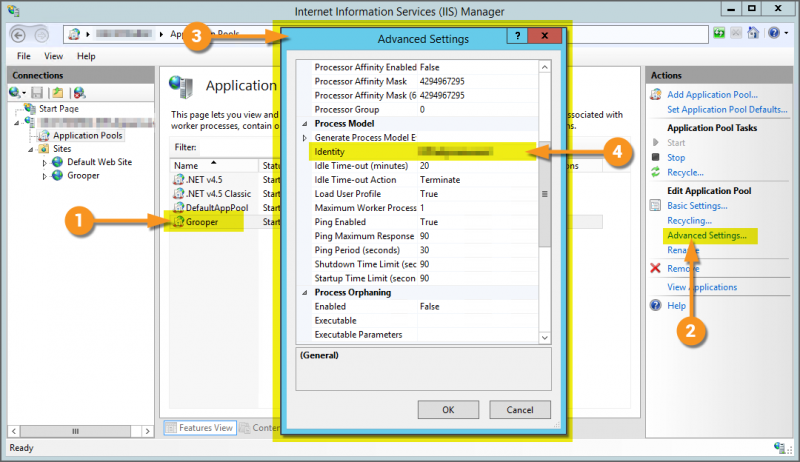Click Connections pane scroll right arrow
The image size is (800, 462).
point(147,431)
